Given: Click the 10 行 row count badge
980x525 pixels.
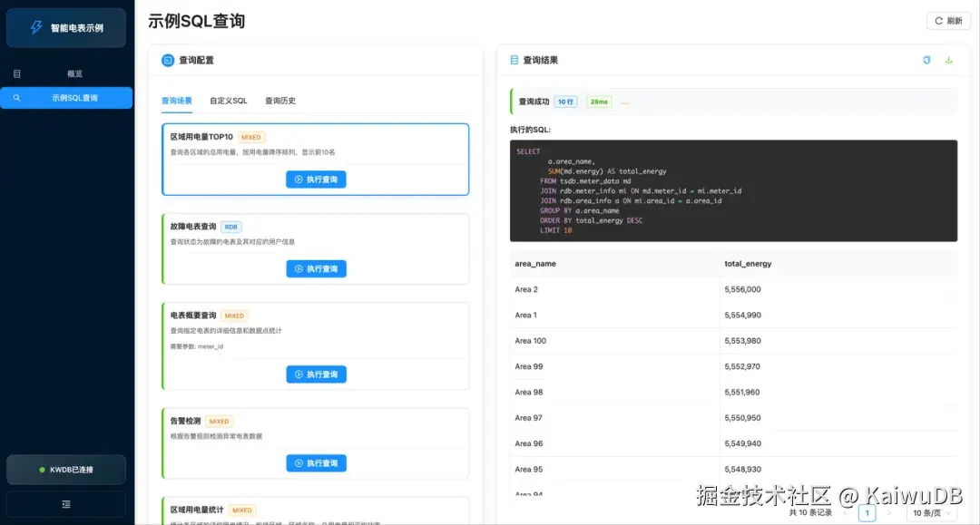Looking at the screenshot, I should click(565, 102).
